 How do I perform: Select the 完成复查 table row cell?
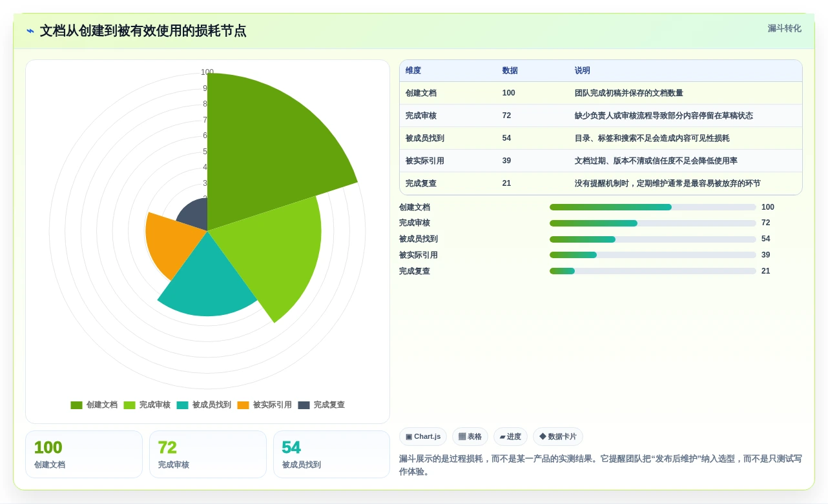(x=421, y=183)
